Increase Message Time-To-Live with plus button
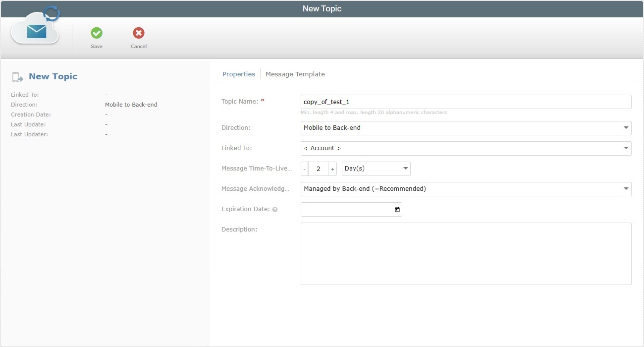This screenshot has height=347, width=644. (x=332, y=169)
